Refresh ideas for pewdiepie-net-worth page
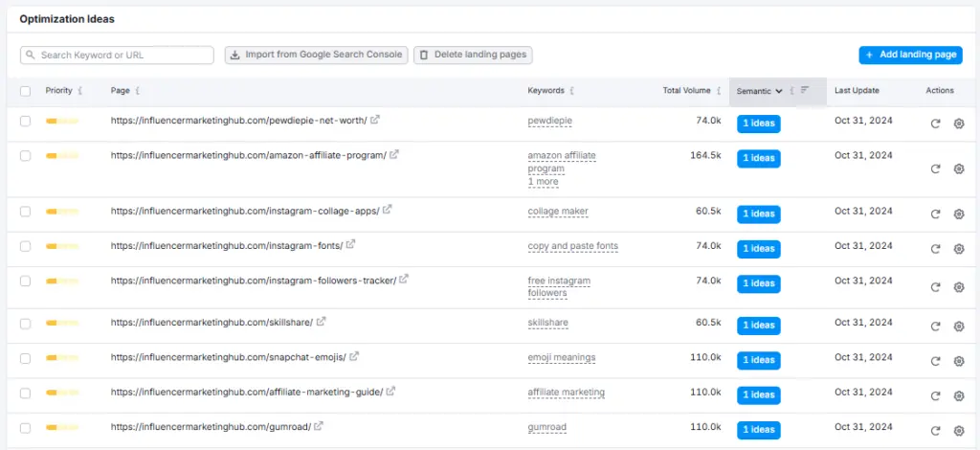Screen dimensions: 980x450 (x=936, y=124)
